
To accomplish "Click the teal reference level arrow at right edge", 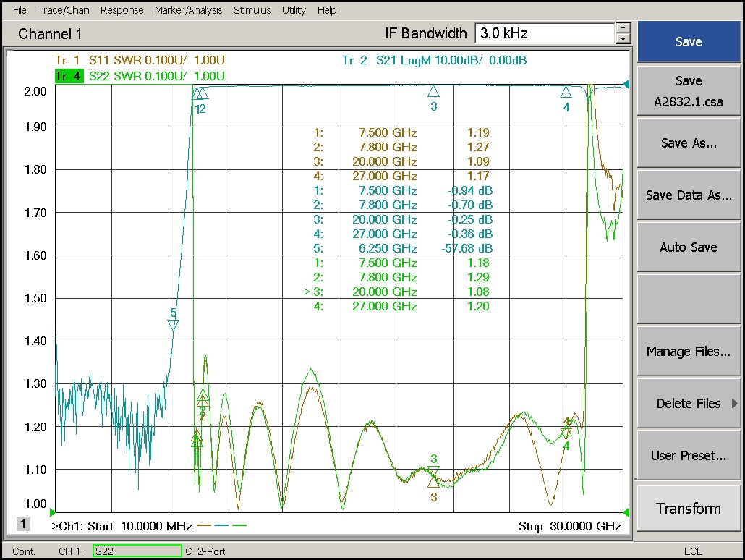I will pos(626,85).
